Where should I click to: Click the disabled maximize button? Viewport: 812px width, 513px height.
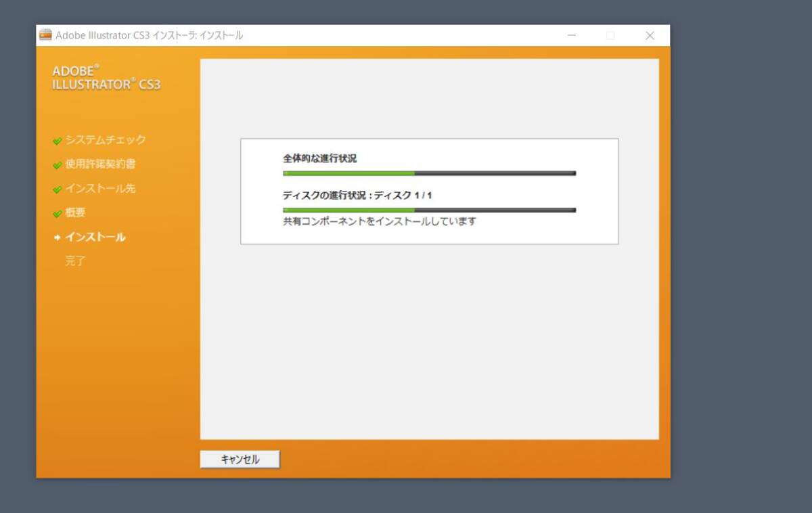click(610, 36)
